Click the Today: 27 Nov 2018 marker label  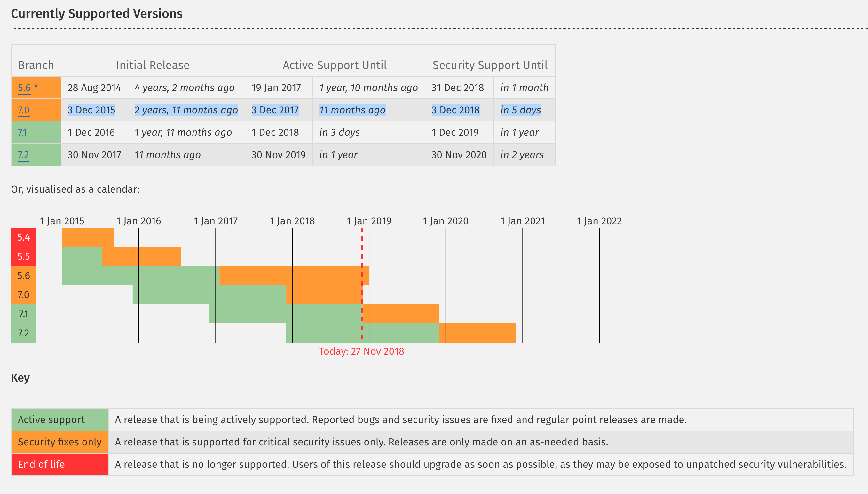361,351
